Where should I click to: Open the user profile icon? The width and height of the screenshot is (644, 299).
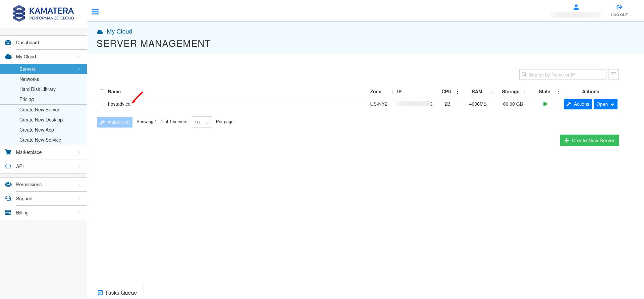pyautogui.click(x=576, y=7)
